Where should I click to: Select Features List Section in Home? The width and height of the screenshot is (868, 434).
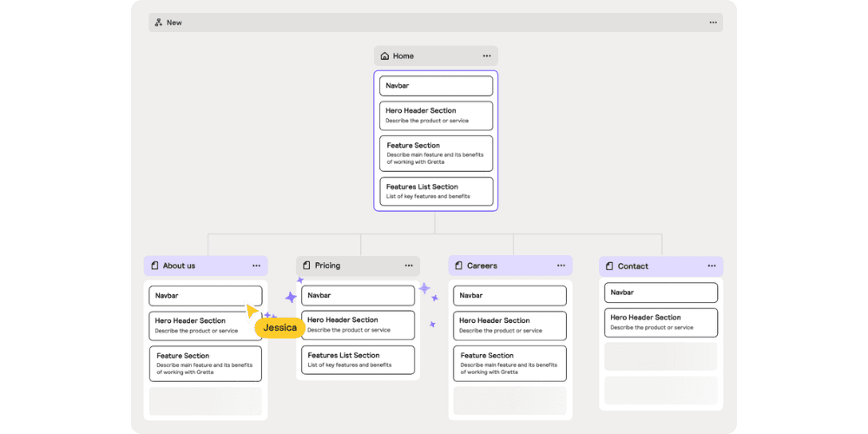point(437,192)
